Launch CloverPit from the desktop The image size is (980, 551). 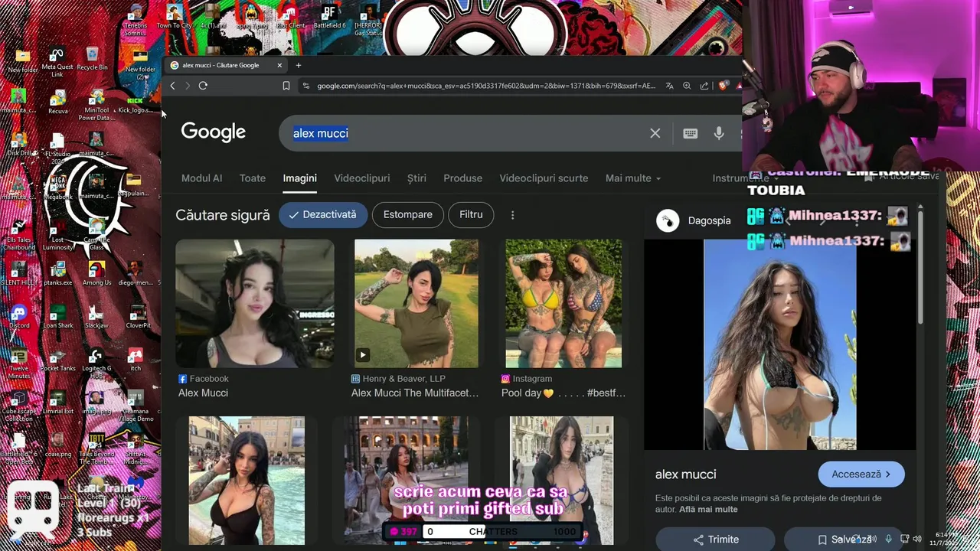click(x=138, y=316)
